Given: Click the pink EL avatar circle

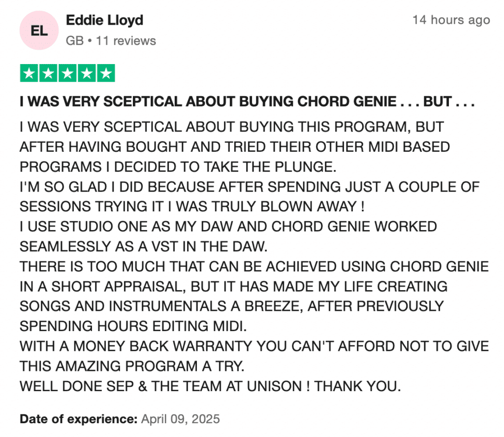Looking at the screenshot, I should (39, 31).
